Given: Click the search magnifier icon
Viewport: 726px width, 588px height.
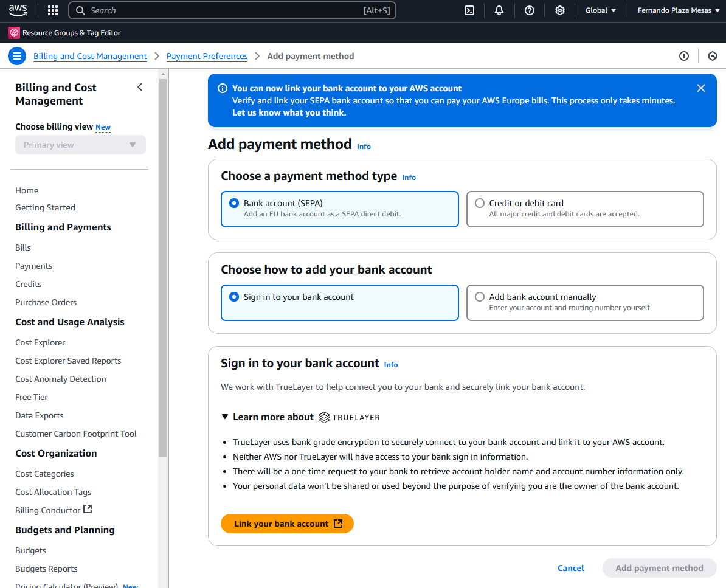Looking at the screenshot, I should coord(80,10).
